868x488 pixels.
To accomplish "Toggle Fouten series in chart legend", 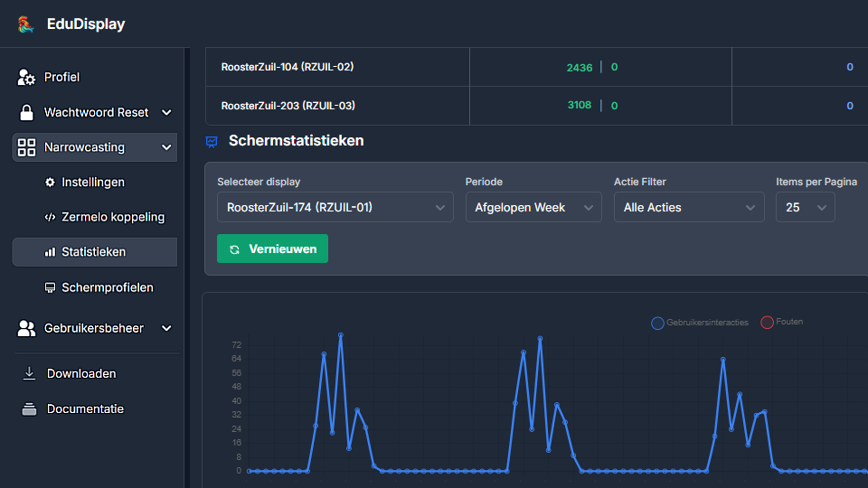I will point(781,322).
